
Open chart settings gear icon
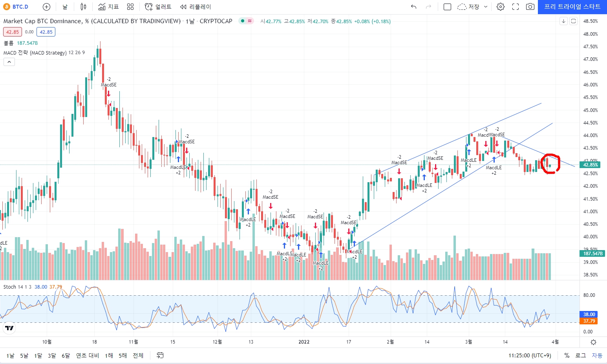500,7
